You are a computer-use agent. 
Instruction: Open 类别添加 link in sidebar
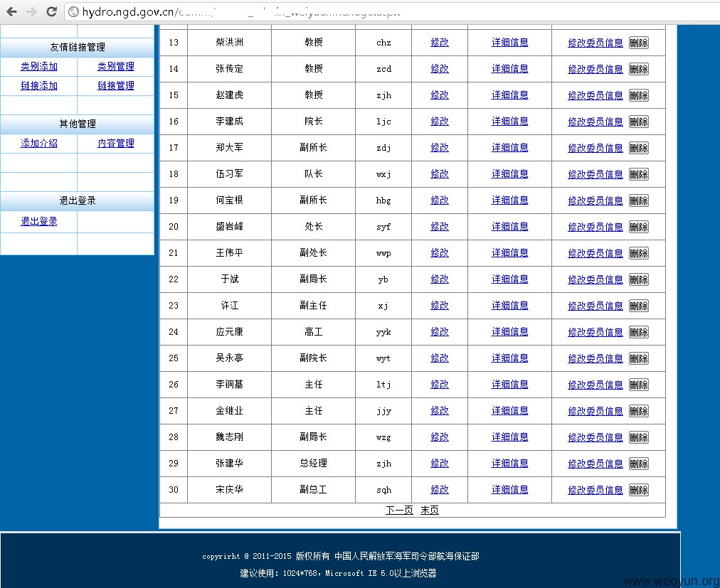pyautogui.click(x=39, y=67)
